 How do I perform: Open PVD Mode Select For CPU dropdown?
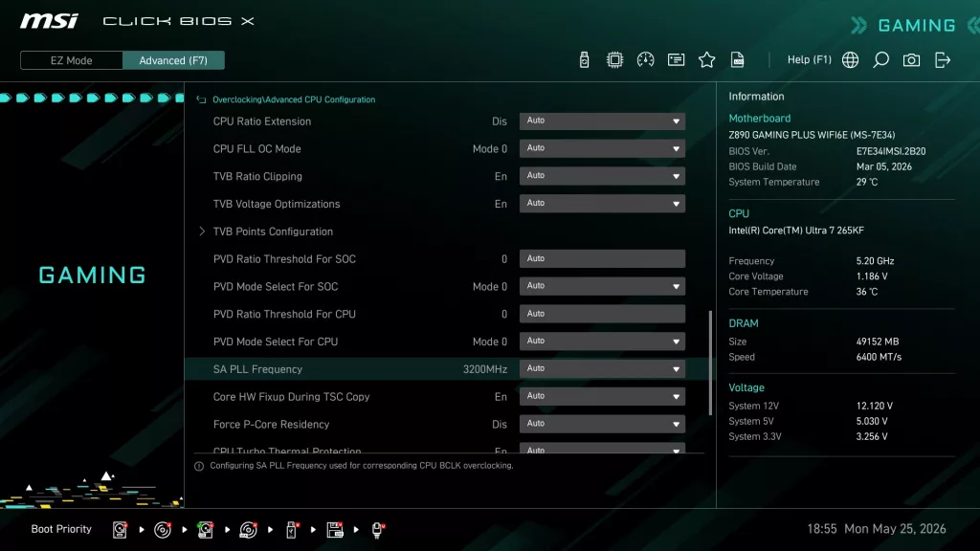point(602,342)
